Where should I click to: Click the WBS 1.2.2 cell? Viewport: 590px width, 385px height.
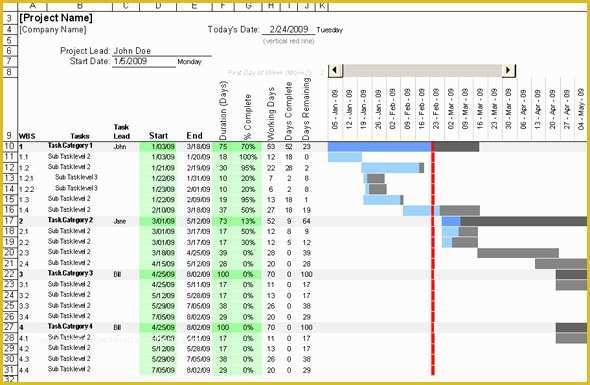click(26, 189)
